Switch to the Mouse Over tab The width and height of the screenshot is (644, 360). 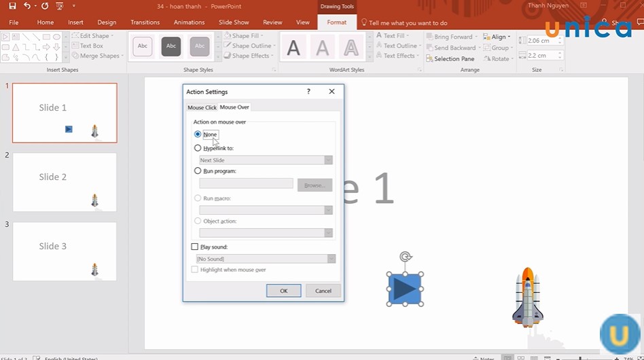point(234,107)
